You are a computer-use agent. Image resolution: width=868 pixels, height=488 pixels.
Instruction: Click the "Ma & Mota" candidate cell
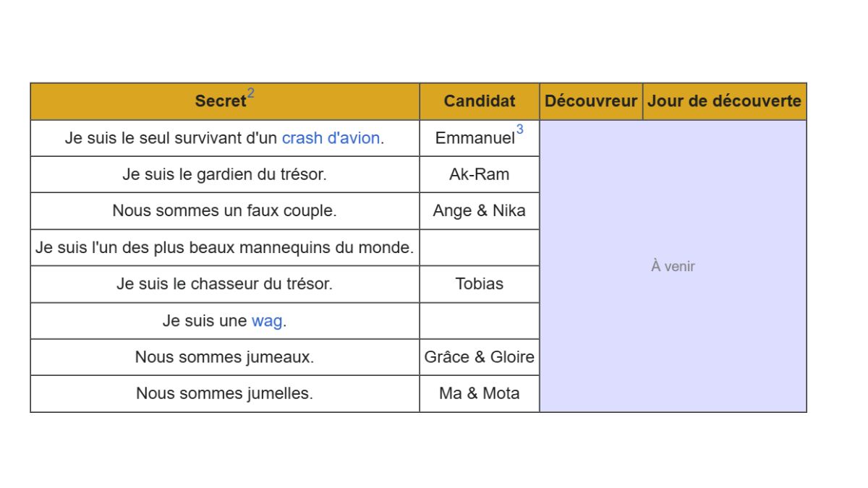480,393
